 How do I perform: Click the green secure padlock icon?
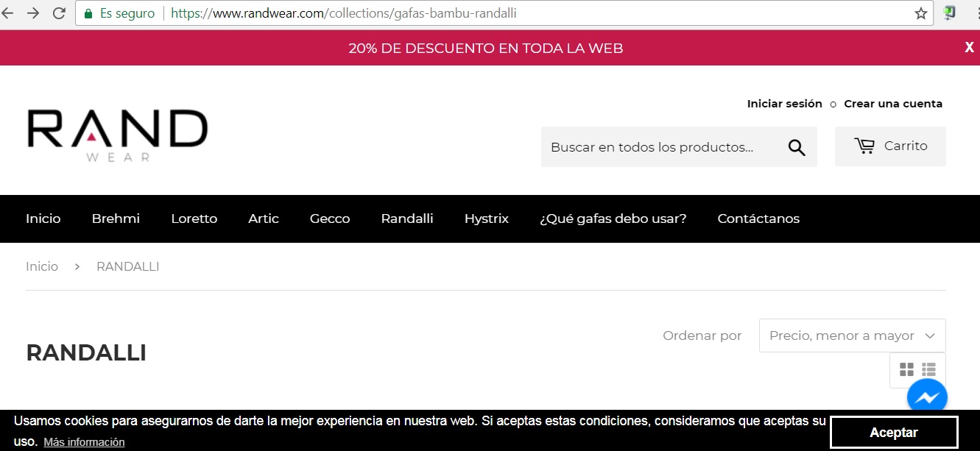(x=89, y=13)
